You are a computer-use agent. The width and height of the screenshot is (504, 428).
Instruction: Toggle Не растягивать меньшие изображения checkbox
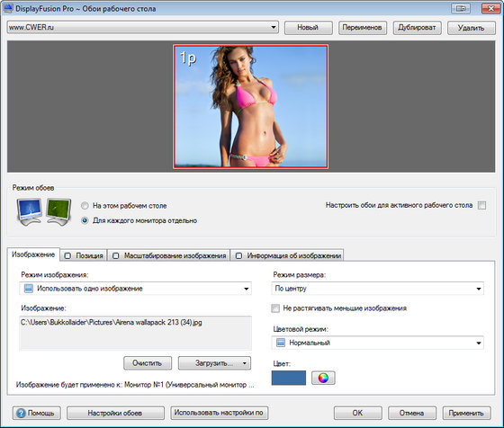275,308
